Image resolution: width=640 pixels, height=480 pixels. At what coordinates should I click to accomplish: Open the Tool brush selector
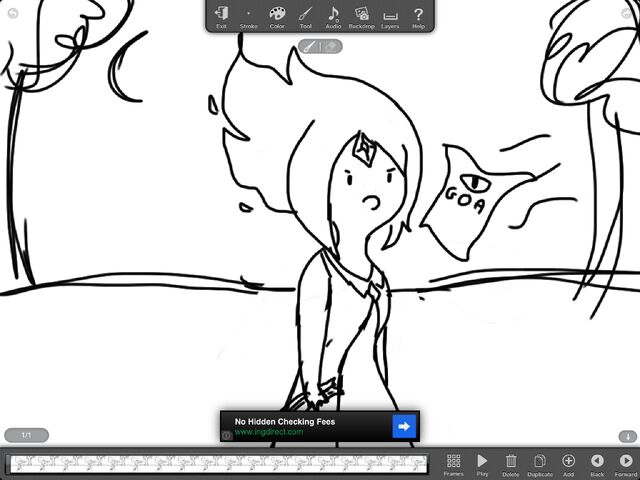click(x=305, y=17)
